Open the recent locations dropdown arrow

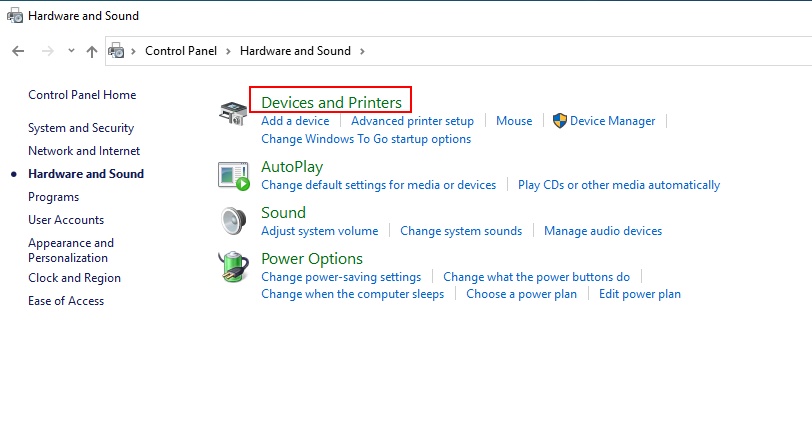pos(71,51)
